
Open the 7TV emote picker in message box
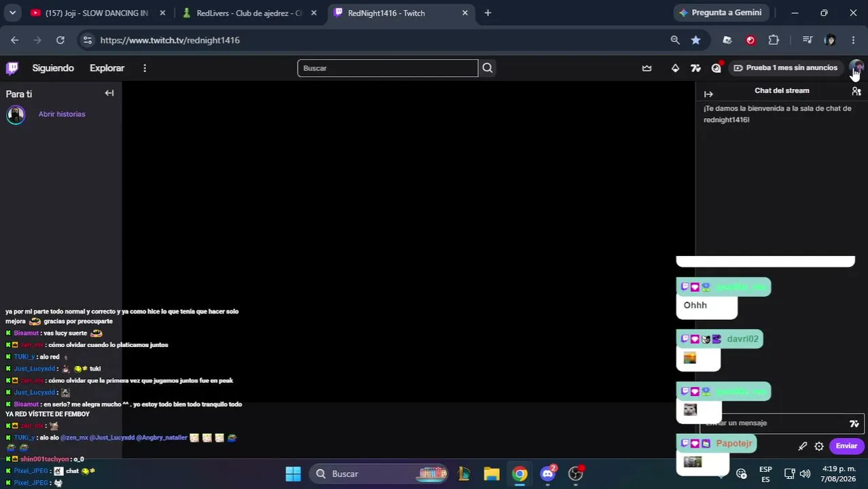click(x=854, y=424)
